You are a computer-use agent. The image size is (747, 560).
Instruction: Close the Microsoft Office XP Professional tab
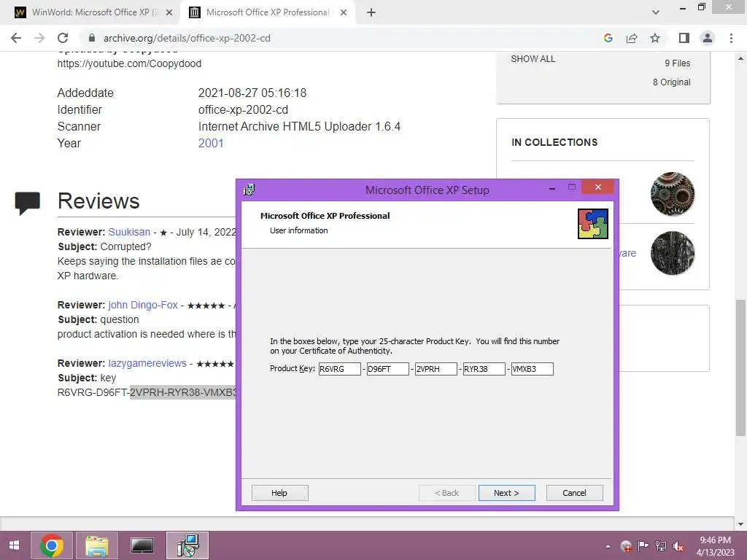(x=344, y=12)
